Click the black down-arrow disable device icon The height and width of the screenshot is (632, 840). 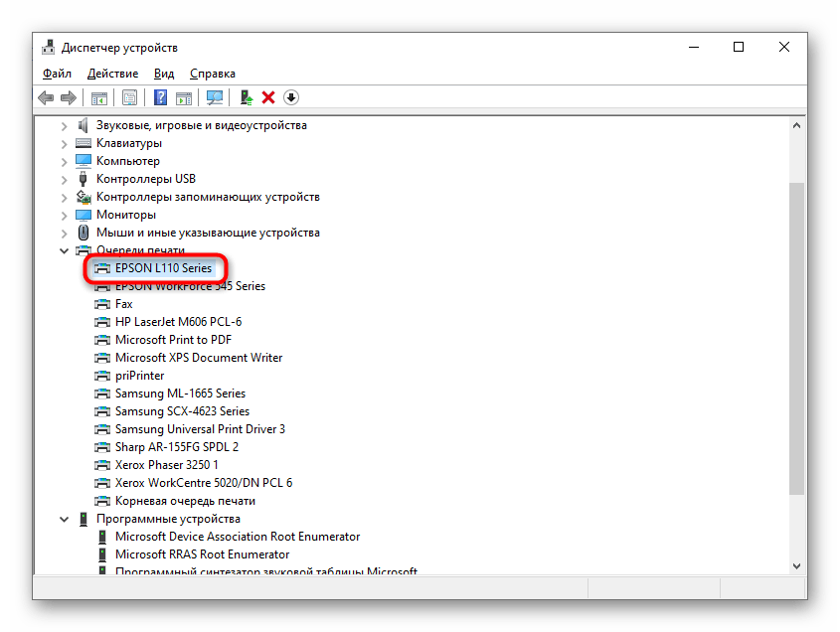coord(291,97)
